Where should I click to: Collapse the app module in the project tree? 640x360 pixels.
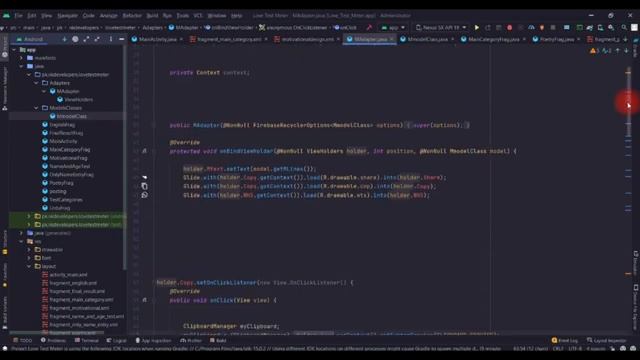coord(15,50)
